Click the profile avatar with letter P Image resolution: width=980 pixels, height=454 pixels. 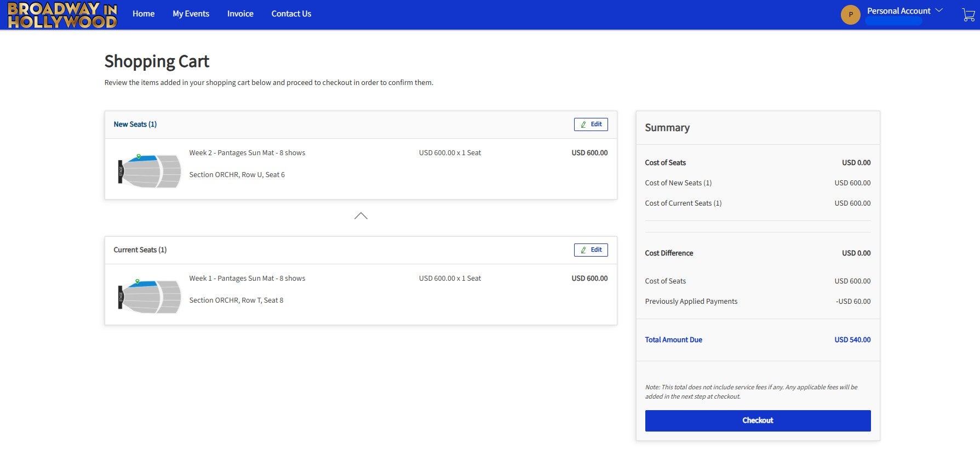[850, 15]
